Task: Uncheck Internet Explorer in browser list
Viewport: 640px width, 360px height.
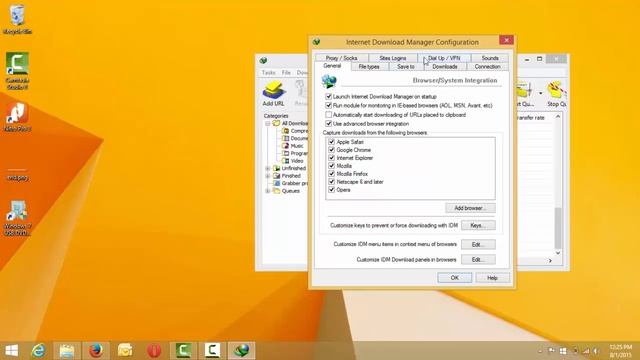Action: [331, 158]
